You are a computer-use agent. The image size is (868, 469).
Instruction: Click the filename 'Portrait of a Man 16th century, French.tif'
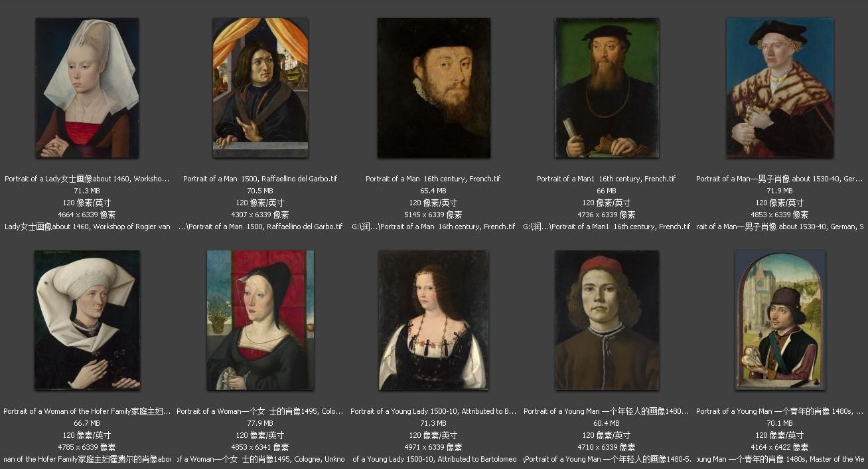[x=433, y=179]
